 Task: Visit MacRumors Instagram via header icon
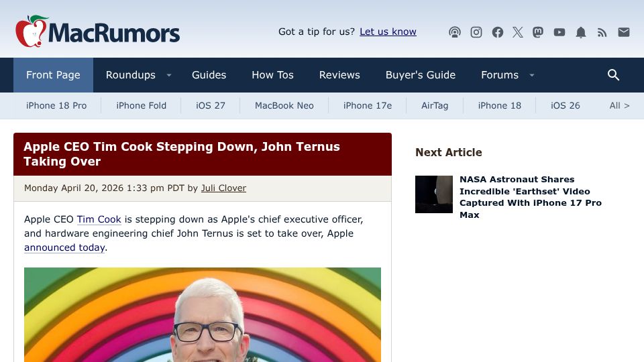pyautogui.click(x=476, y=32)
